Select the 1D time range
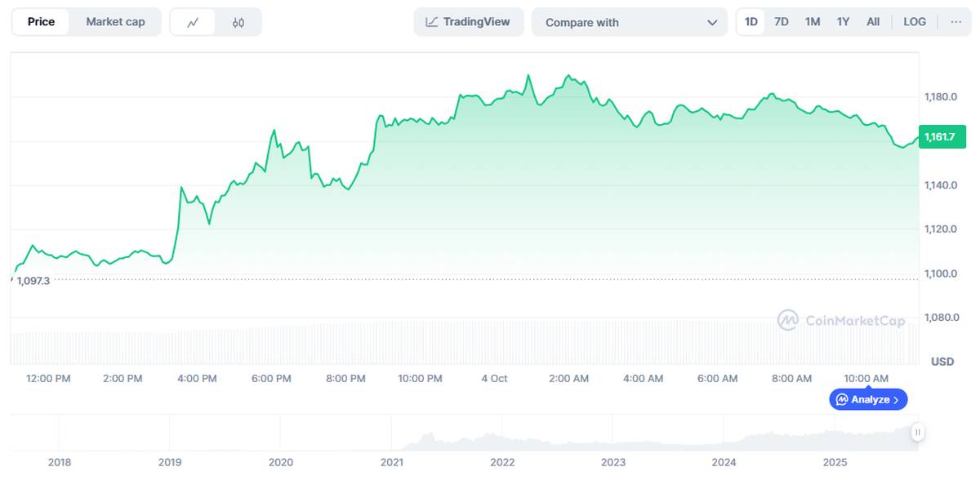 pos(751,22)
